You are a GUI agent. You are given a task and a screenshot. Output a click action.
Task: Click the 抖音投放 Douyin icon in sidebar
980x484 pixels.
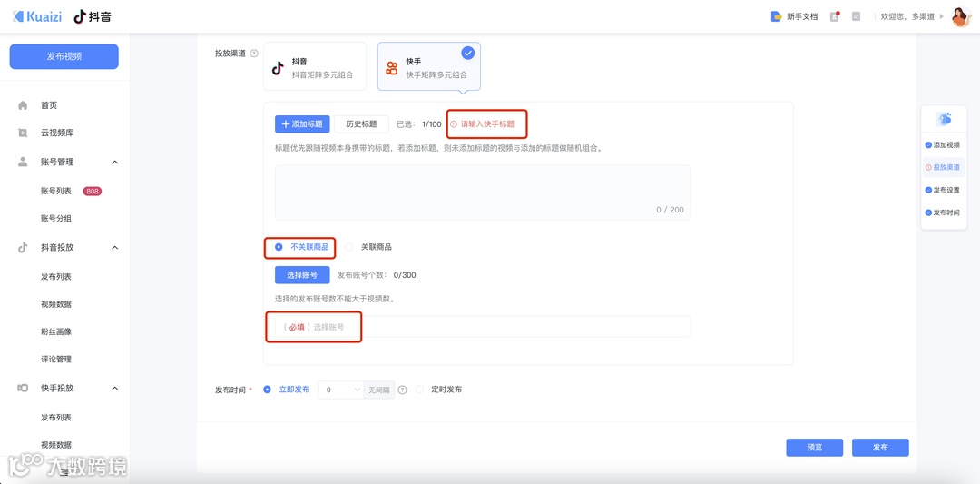[23, 247]
